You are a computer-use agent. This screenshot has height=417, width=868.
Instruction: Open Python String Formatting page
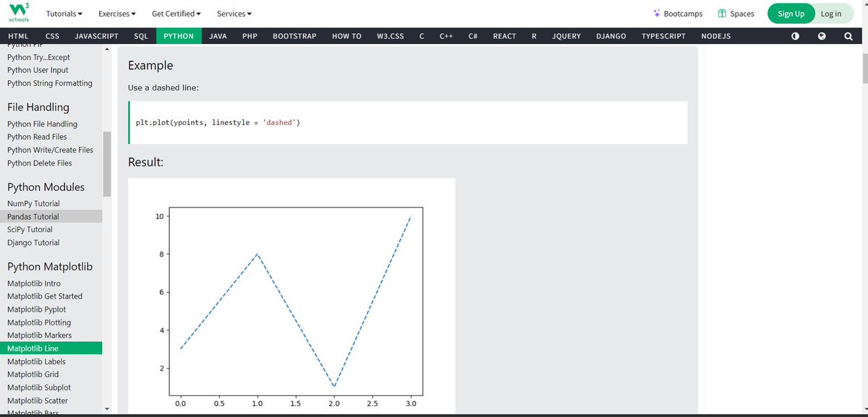[51, 83]
